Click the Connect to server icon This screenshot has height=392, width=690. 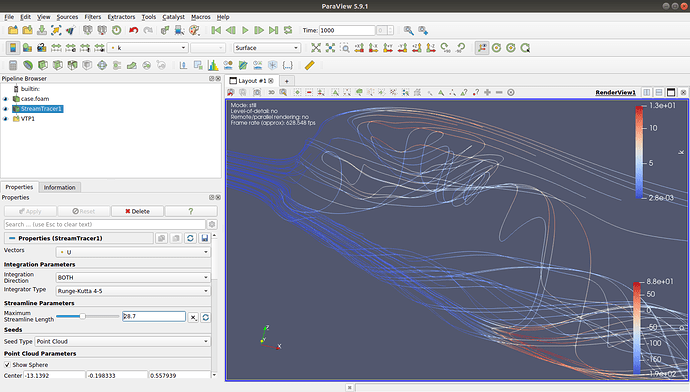88,30
